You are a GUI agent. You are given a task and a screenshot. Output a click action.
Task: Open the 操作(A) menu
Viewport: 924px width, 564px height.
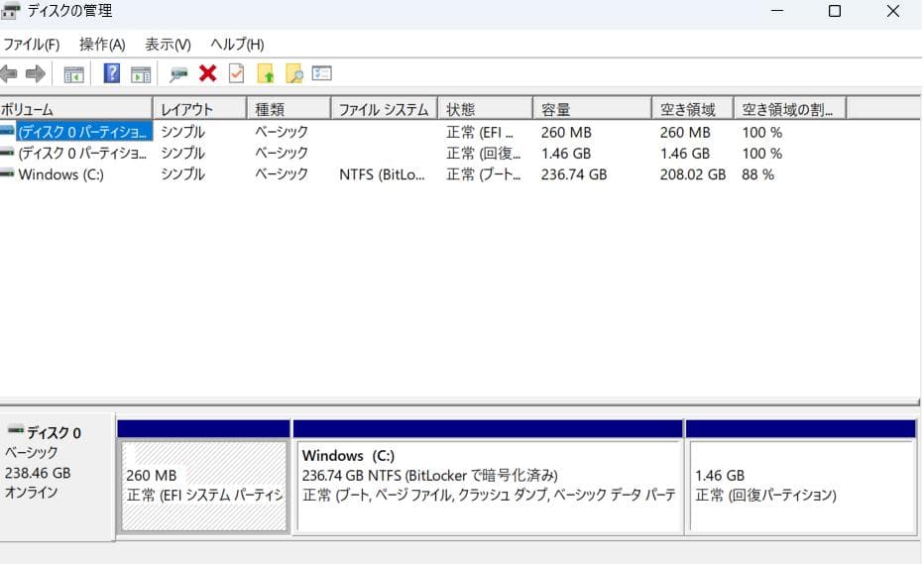tap(102, 45)
